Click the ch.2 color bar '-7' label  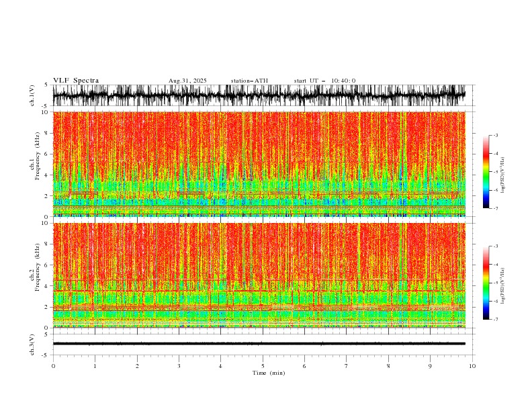click(496, 320)
